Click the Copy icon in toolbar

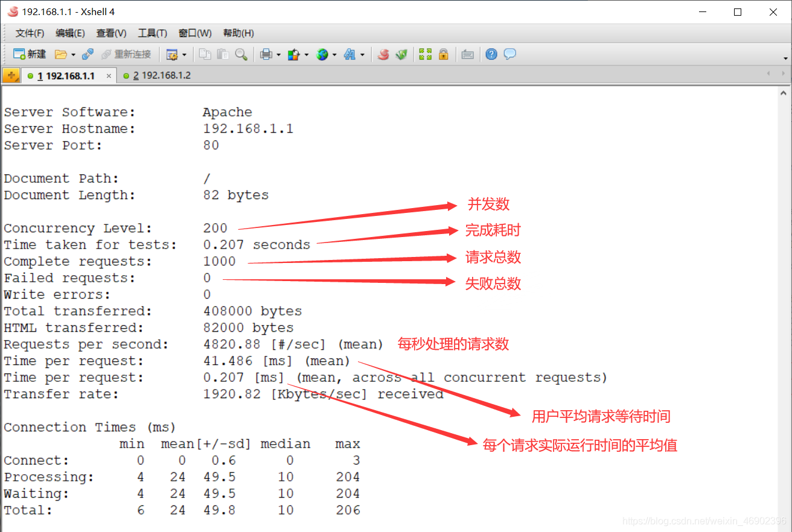(205, 54)
